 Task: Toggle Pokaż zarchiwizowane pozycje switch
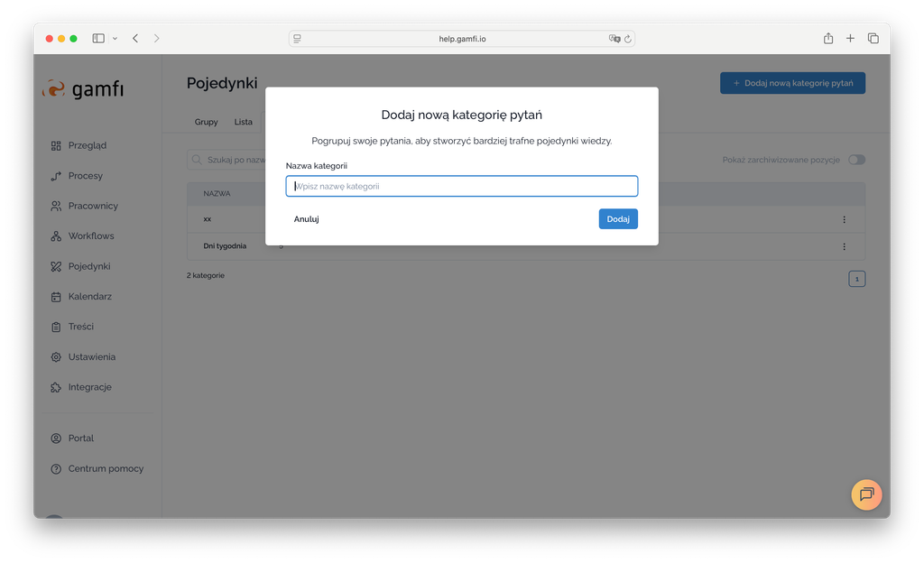click(855, 160)
